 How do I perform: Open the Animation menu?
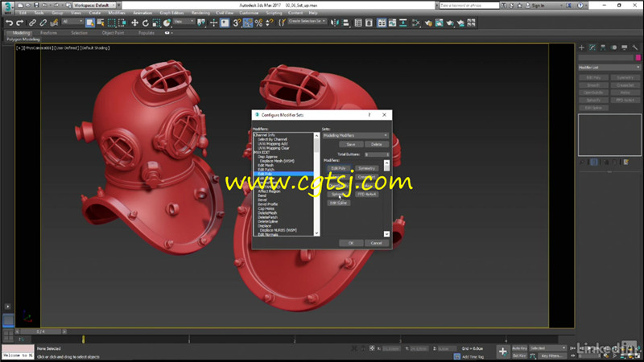pyautogui.click(x=142, y=13)
